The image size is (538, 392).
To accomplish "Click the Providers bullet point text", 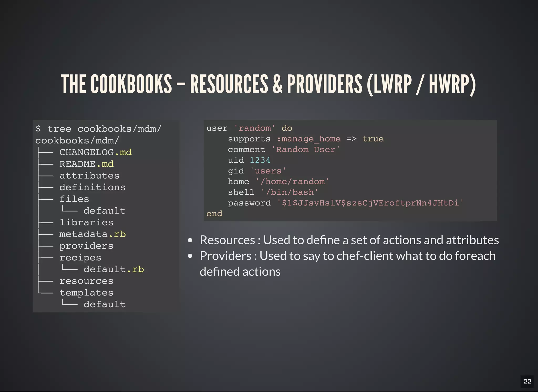I will [x=348, y=256].
